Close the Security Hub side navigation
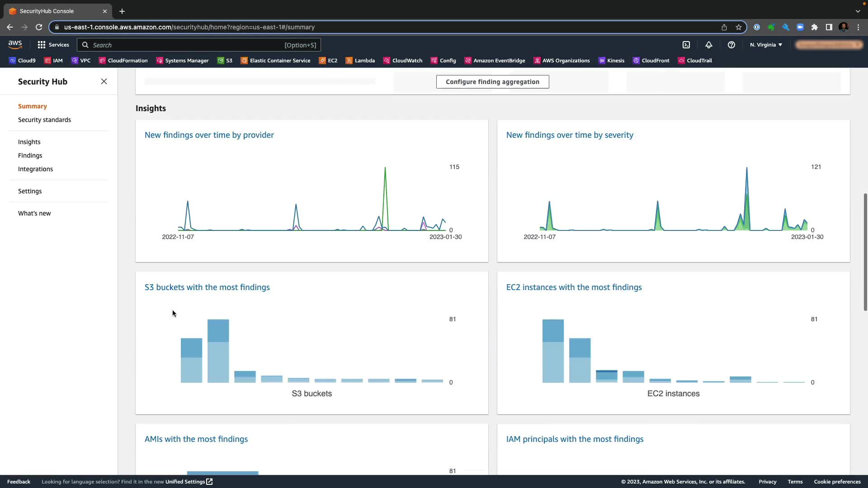 (104, 81)
